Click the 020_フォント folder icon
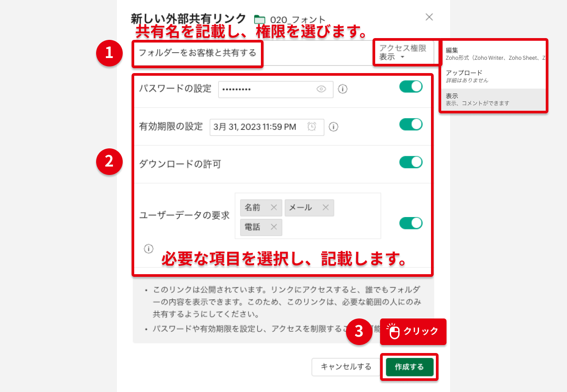567x392 pixels. pyautogui.click(x=260, y=19)
